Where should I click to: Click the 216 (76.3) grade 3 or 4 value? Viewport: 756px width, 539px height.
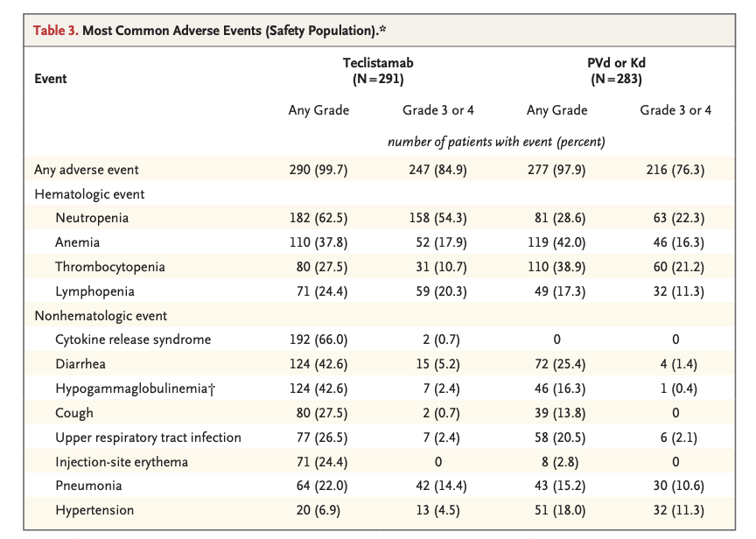[x=675, y=170]
